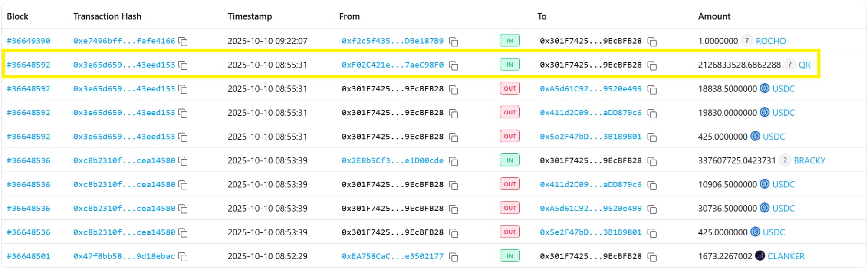Click the Timestamp column header

tap(250, 16)
